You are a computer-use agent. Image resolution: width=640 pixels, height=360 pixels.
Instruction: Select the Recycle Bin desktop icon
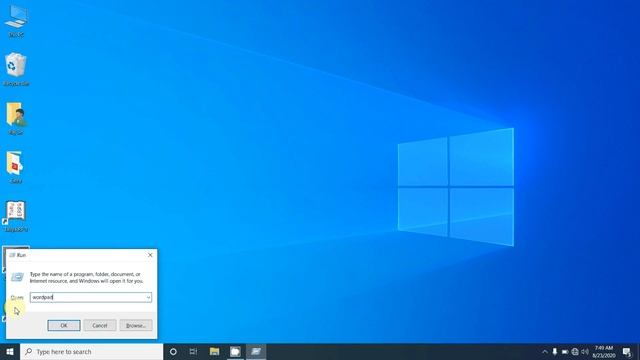pyautogui.click(x=16, y=69)
